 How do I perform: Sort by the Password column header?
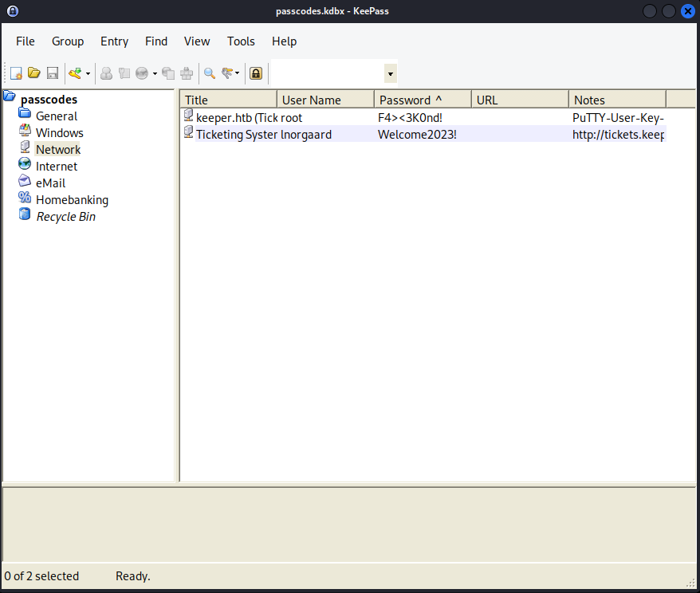pos(423,100)
